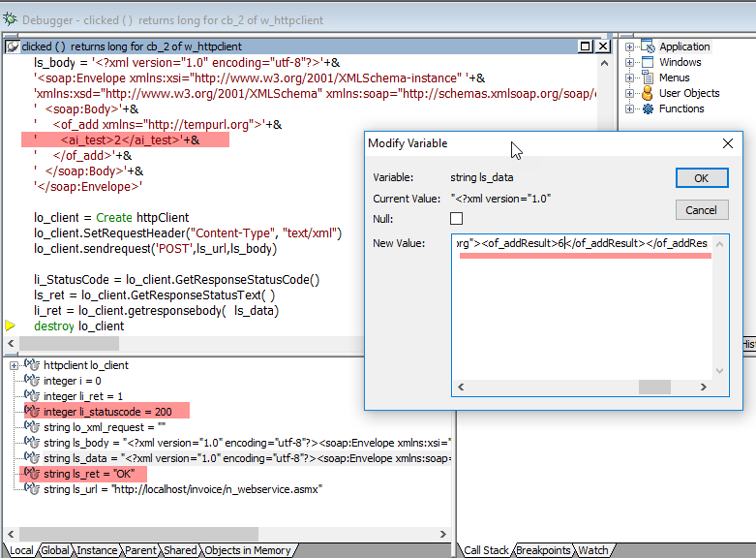Viewport: 756px width, 558px height.
Task: Switch to the Watch tab
Action: 592,550
